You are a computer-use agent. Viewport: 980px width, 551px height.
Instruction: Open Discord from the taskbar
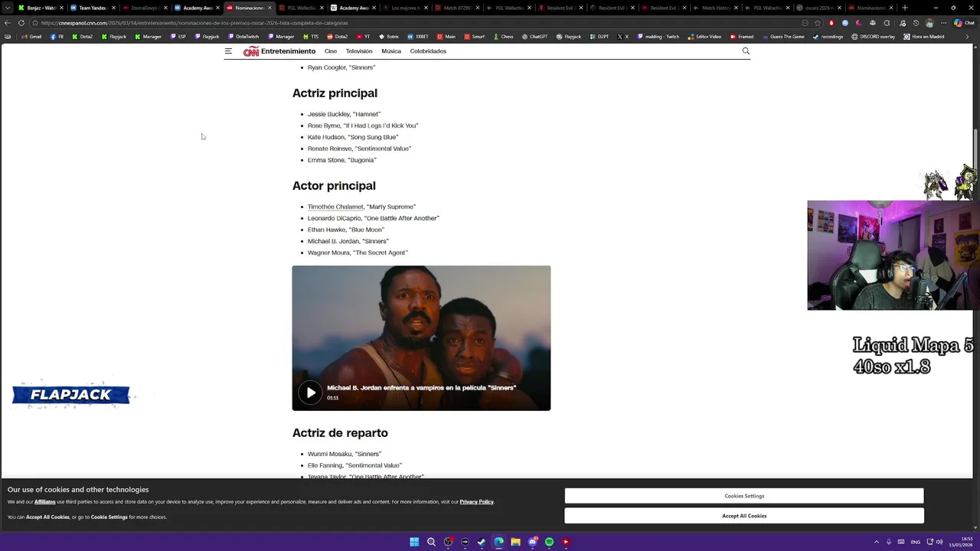click(532, 542)
